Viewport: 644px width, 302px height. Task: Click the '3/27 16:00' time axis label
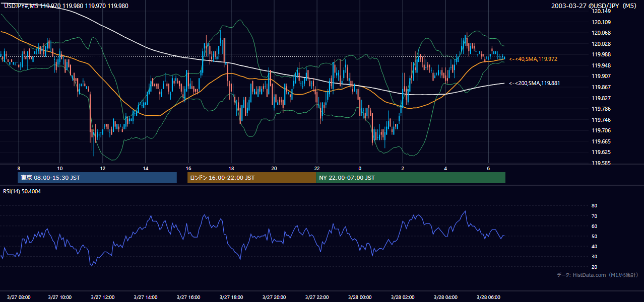coord(189,297)
